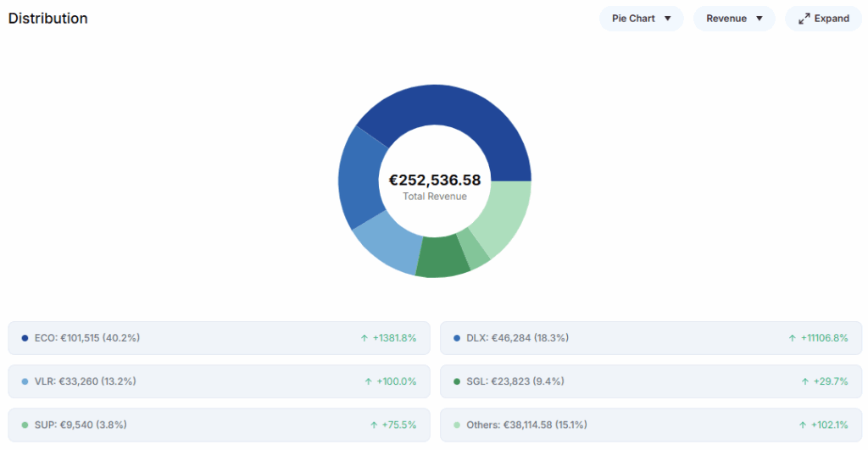The width and height of the screenshot is (868, 450).
Task: Click the Expand arrows icon
Action: click(x=804, y=19)
